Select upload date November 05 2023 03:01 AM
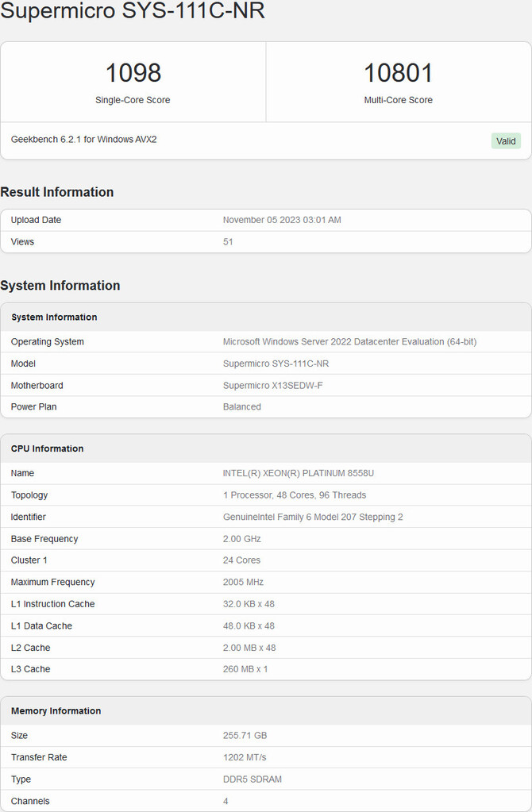 (282, 220)
